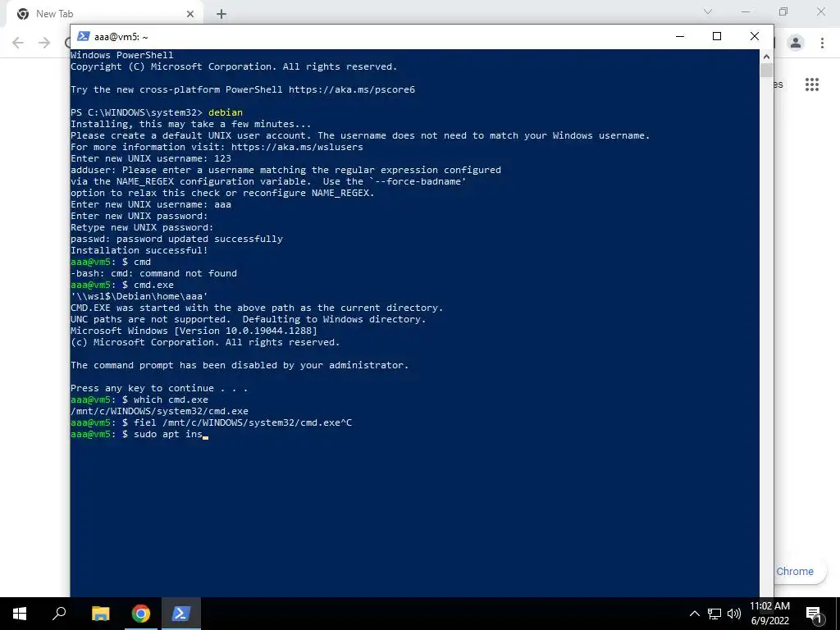Click 'The command prompt has been disabled' message

240,365
